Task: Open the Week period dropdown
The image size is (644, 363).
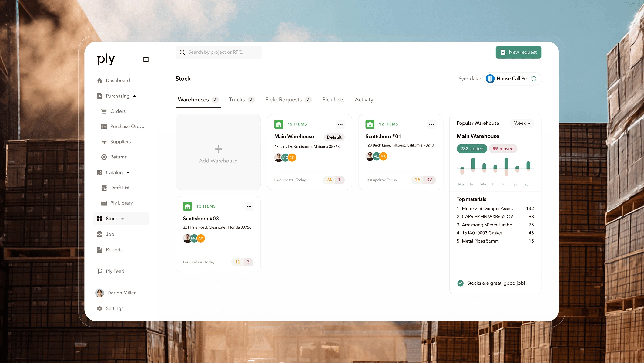Action: [x=522, y=123]
